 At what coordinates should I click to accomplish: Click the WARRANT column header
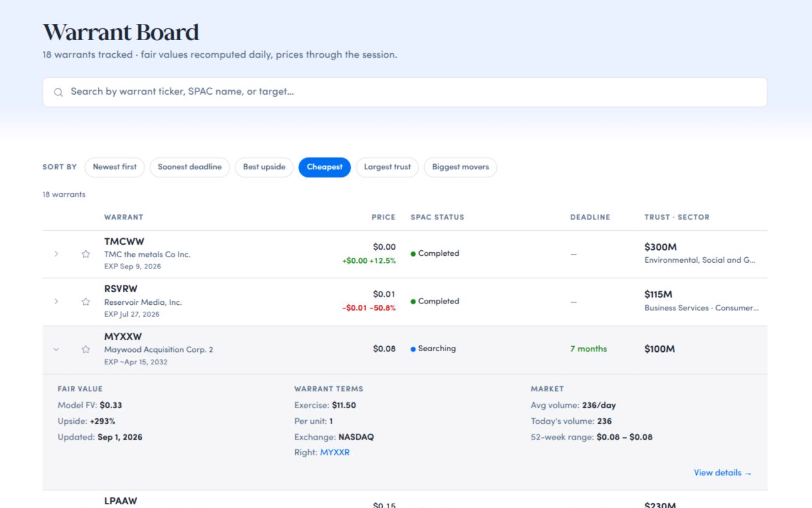point(123,217)
